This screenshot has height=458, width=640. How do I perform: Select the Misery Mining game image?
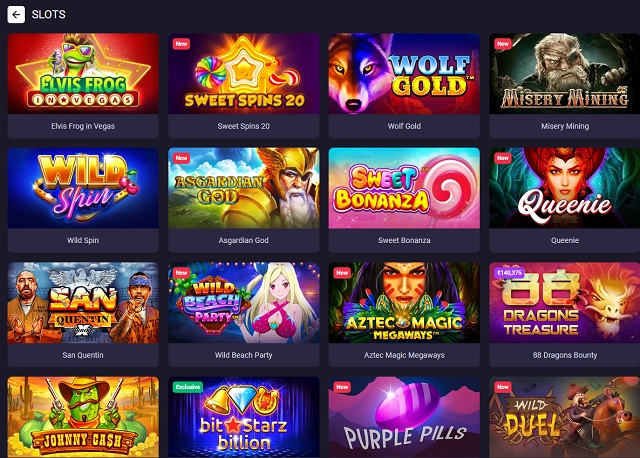(x=564, y=73)
